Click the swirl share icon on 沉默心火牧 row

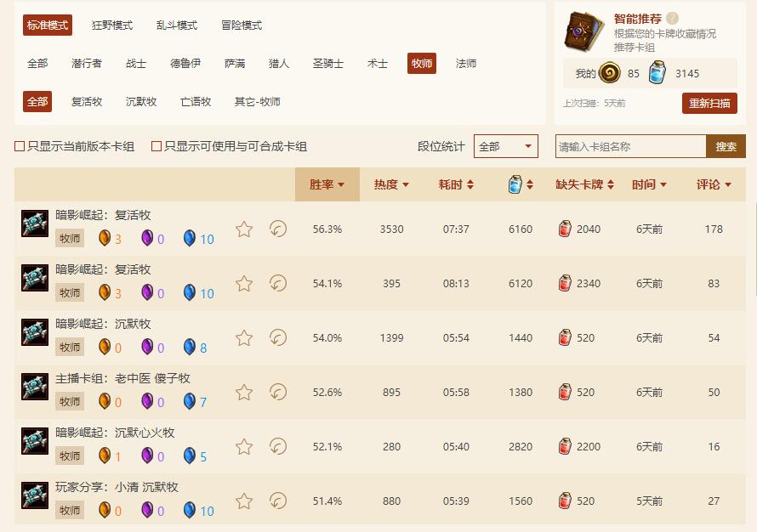(x=277, y=446)
